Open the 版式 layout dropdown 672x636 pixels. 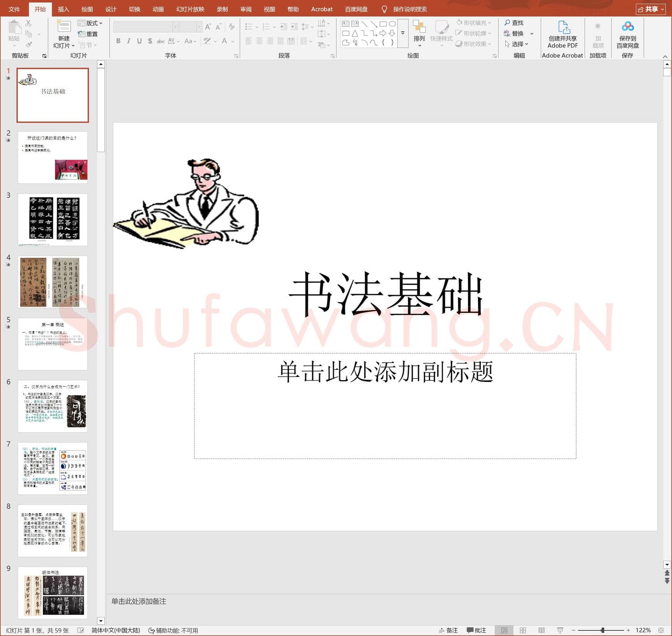[90, 23]
